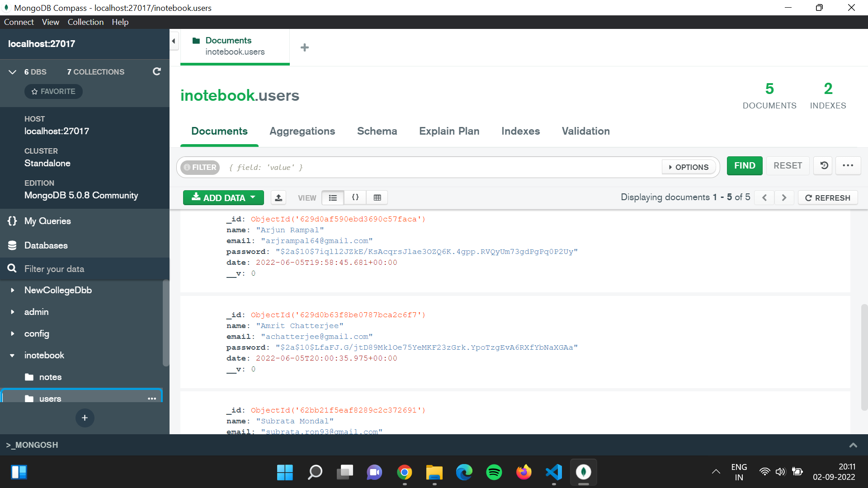Focus the Filter your data search box
The height and width of the screenshot is (488, 868).
pos(85,269)
